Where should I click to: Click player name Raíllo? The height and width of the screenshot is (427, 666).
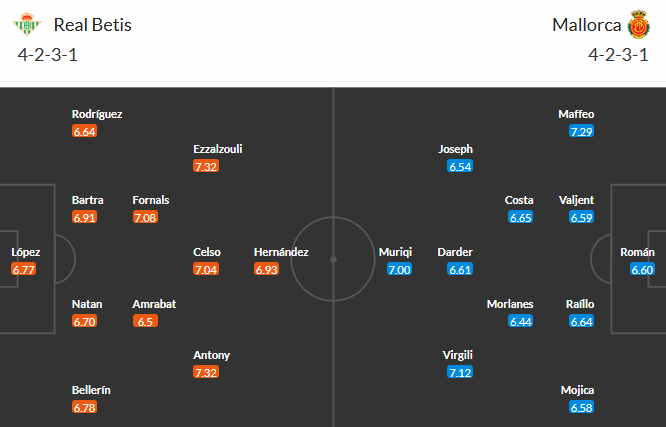pyautogui.click(x=581, y=304)
